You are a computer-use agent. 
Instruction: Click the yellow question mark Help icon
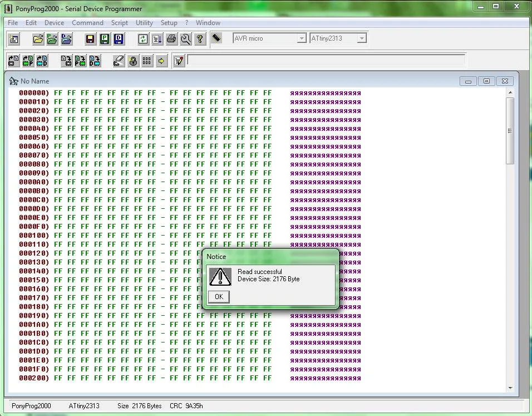pyautogui.click(x=200, y=39)
